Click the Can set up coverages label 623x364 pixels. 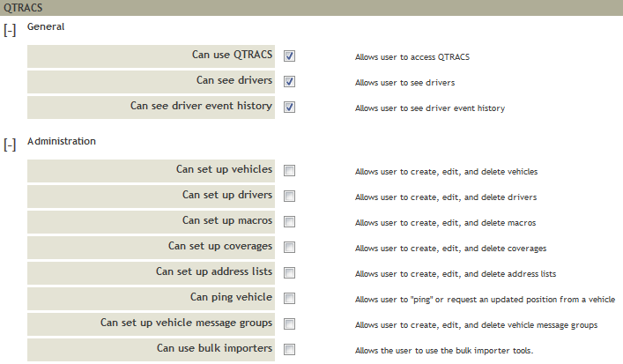[220, 246]
